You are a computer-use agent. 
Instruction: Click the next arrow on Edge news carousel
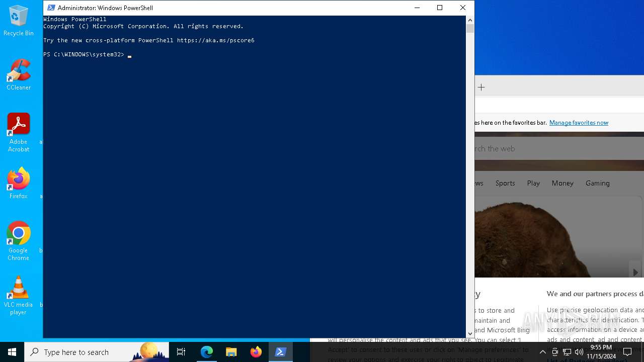click(x=635, y=272)
